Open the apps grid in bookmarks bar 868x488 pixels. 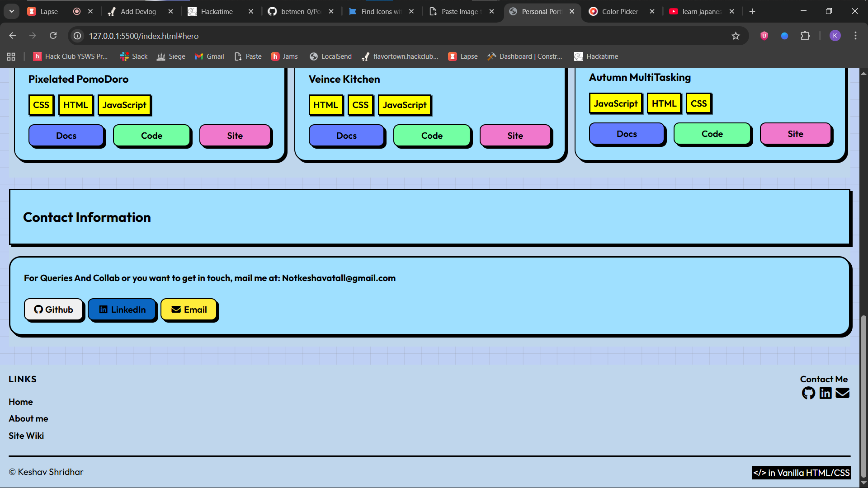tap(11, 56)
